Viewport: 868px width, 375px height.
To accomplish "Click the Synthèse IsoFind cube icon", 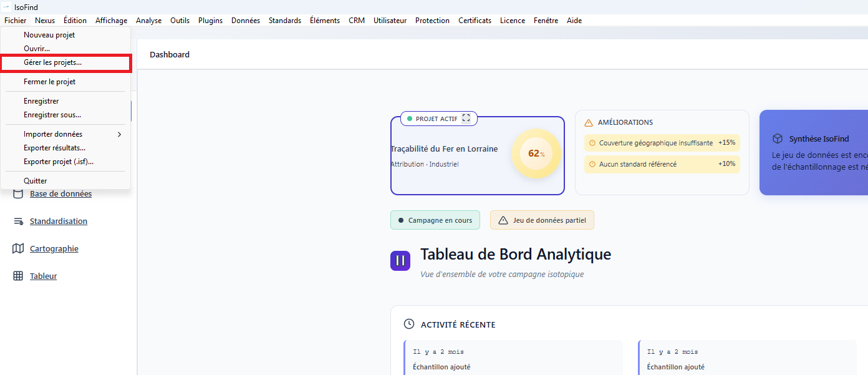I will 777,139.
